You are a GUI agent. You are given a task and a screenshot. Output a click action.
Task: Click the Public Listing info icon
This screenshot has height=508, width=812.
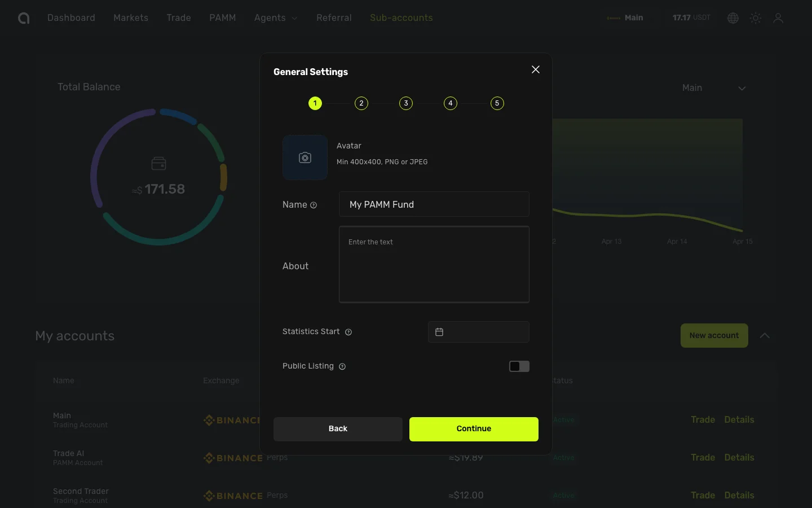pos(342,366)
